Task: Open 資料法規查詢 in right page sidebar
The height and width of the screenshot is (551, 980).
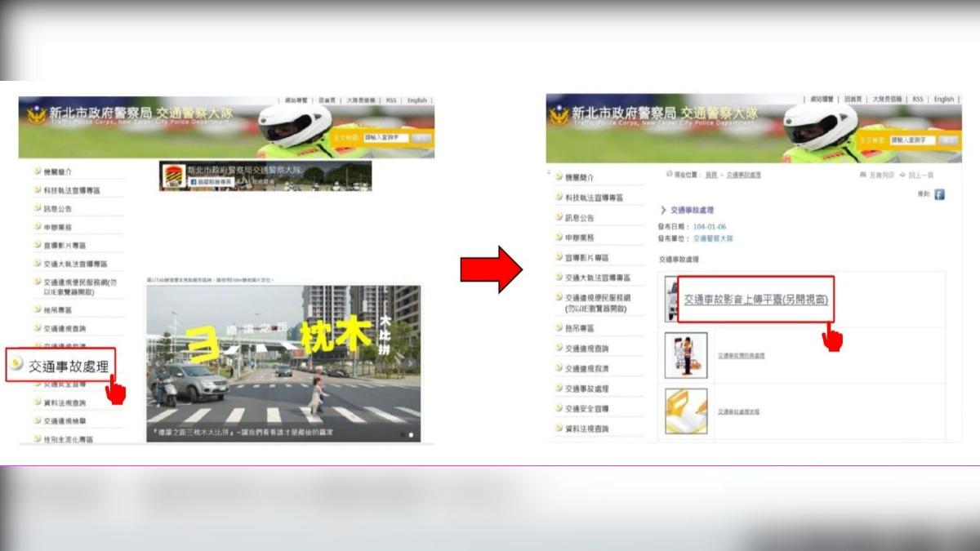Action: 586,429
